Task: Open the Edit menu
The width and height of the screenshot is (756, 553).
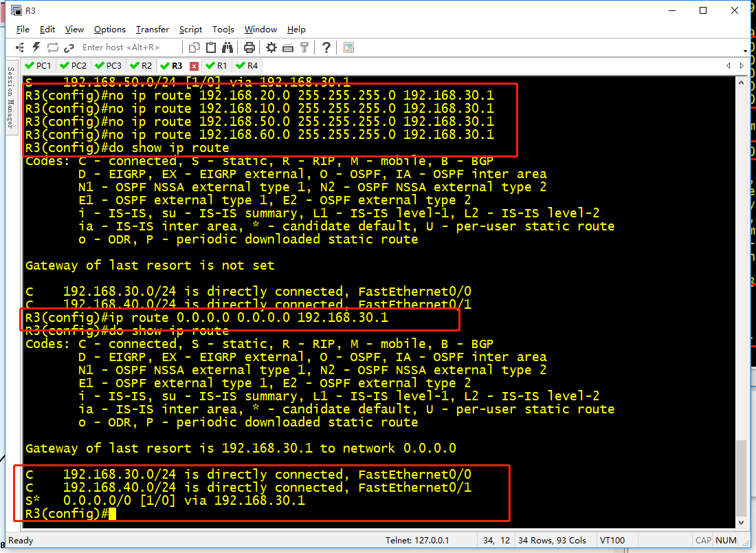Action: [47, 30]
